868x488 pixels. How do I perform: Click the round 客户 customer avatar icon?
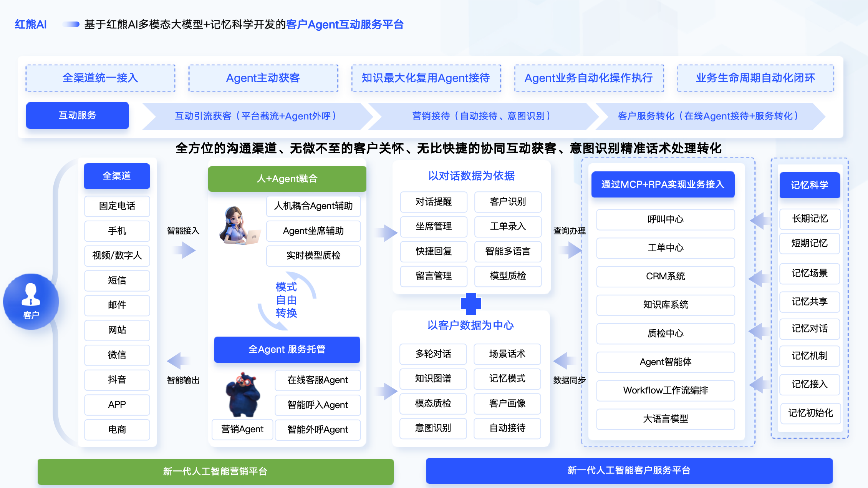(x=31, y=301)
